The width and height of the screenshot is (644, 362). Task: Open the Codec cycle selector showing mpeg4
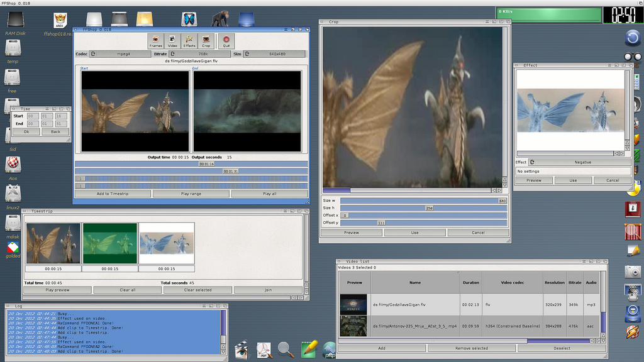(121, 54)
